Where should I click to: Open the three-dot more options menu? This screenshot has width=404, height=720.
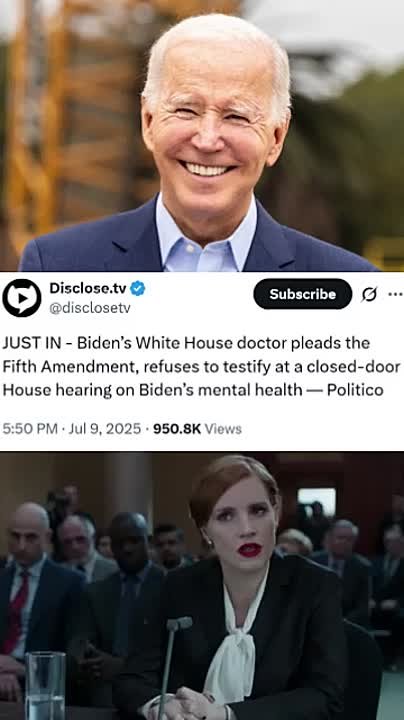point(395,294)
